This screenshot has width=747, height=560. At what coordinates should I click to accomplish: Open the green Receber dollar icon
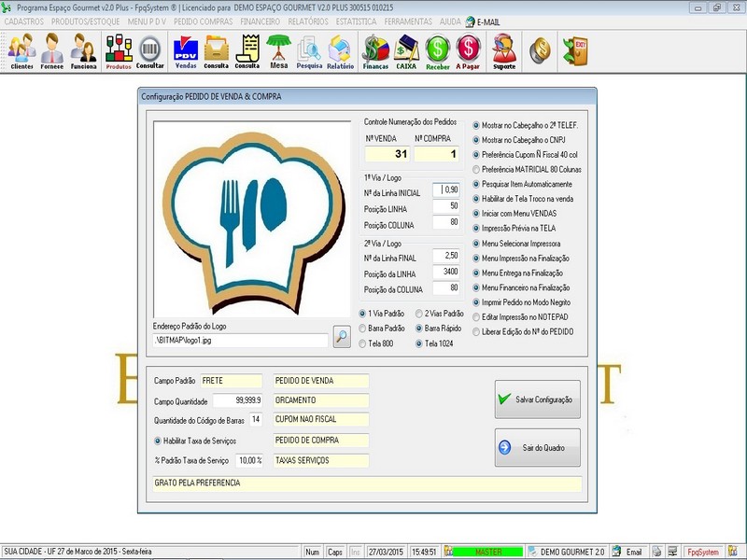click(437, 51)
